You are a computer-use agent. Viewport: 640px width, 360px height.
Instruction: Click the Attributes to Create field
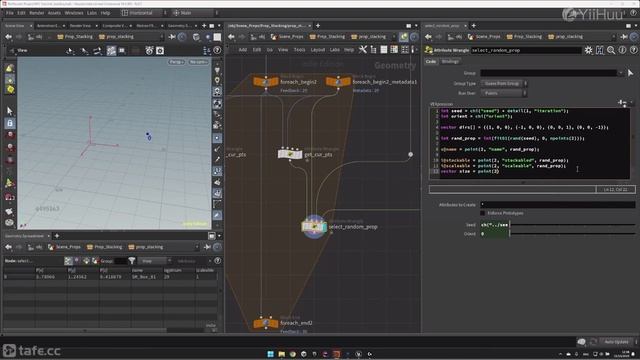tap(558, 204)
